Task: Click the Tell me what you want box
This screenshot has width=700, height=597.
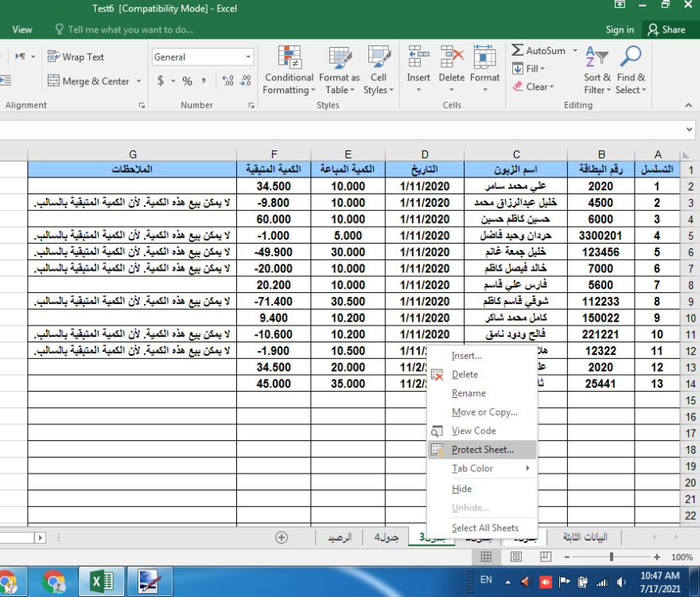Action: tap(130, 29)
